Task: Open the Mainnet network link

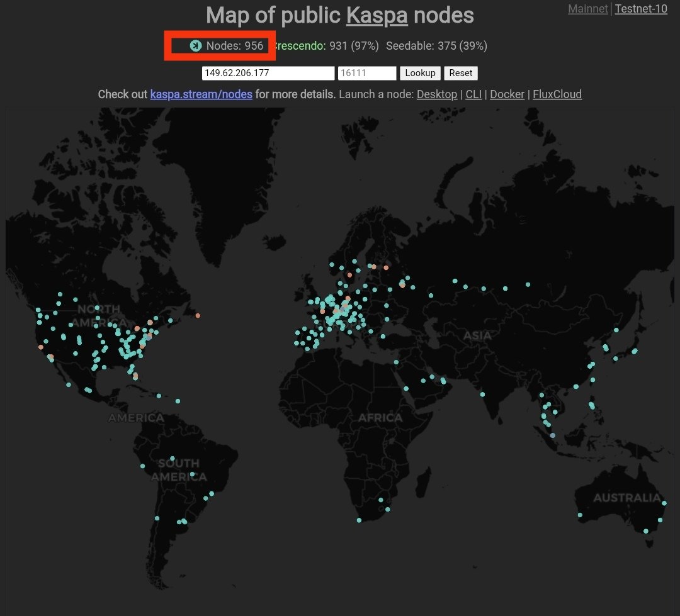Action: tap(587, 9)
